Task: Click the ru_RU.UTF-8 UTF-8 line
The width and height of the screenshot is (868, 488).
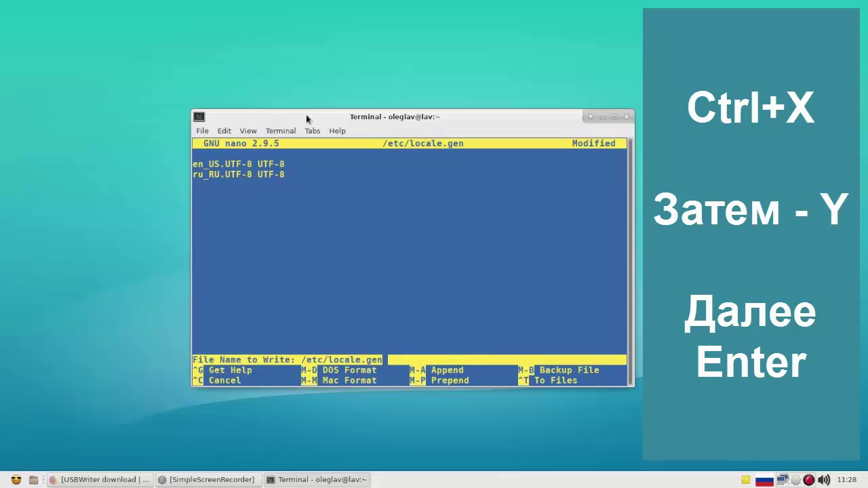Action: pyautogui.click(x=239, y=174)
